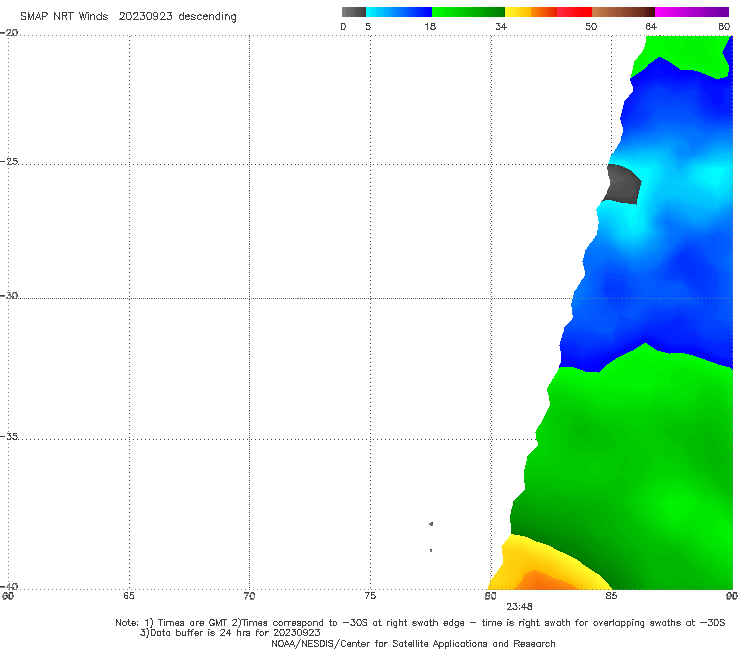This screenshot has width=740, height=650.
Task: Click the colorbar label '50'
Action: click(591, 26)
